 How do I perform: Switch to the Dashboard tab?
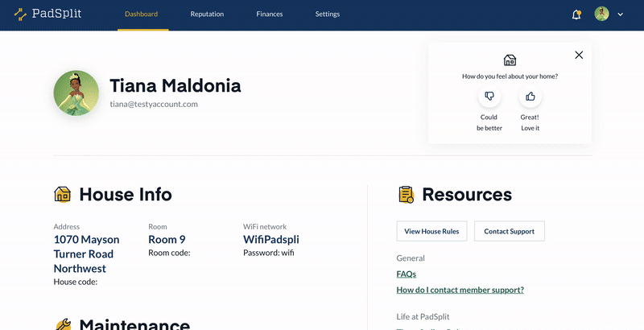(142, 14)
